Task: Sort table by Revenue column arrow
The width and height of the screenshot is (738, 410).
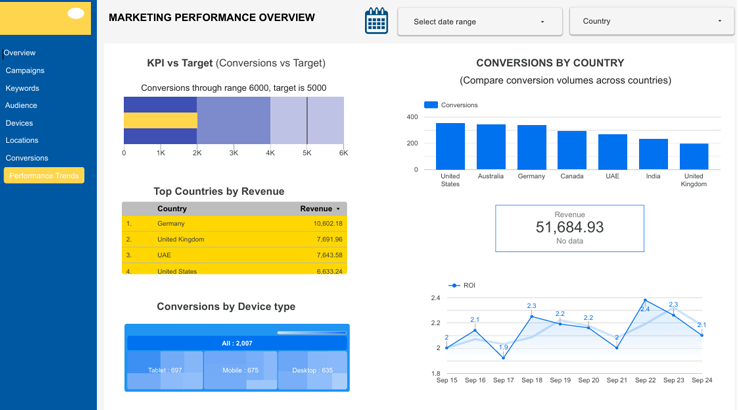Action: point(338,209)
